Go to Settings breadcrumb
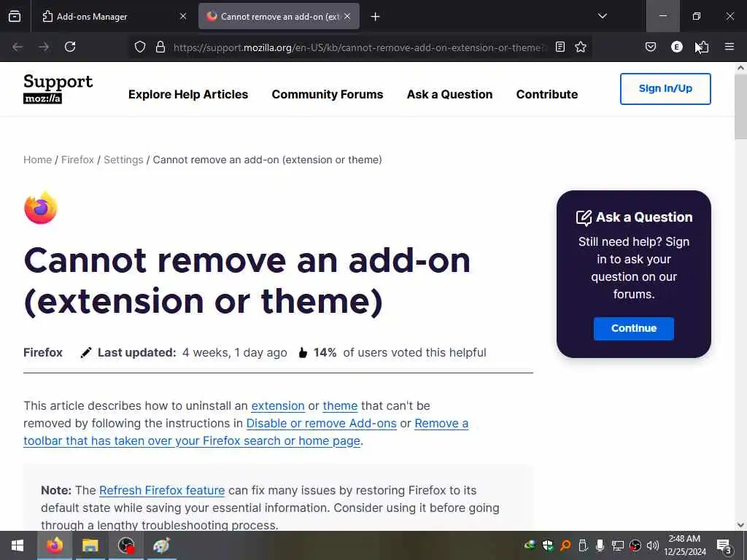 coord(123,160)
